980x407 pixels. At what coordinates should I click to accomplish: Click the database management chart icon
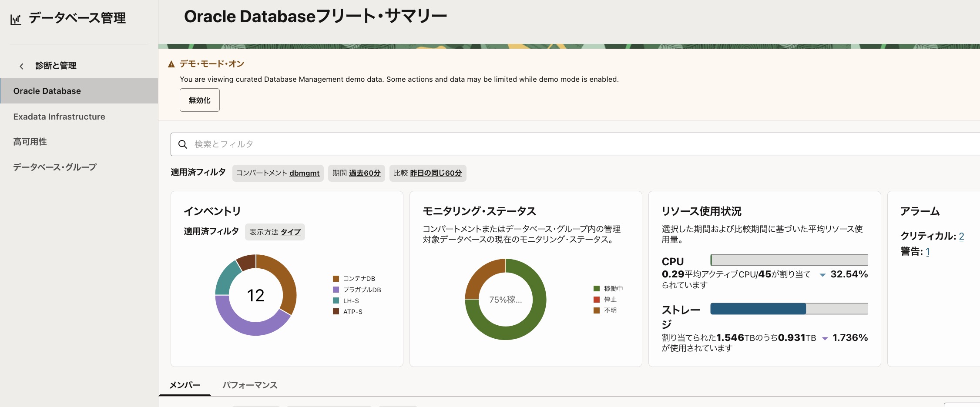pos(16,20)
